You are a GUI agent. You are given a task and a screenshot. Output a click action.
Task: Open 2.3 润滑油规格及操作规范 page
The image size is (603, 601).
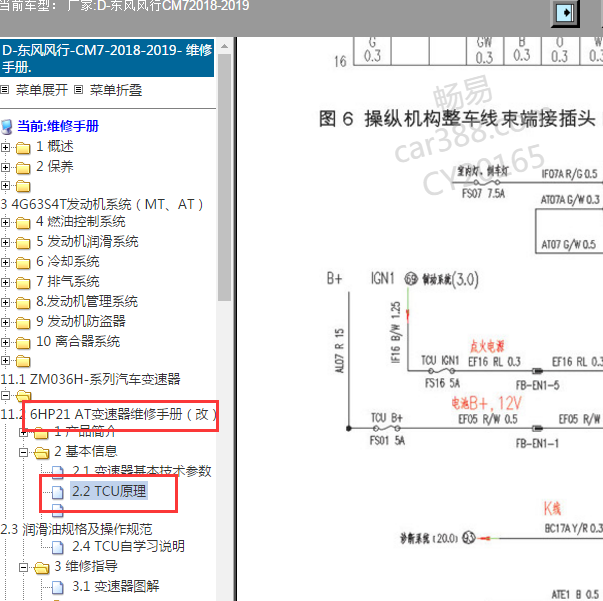(77, 529)
